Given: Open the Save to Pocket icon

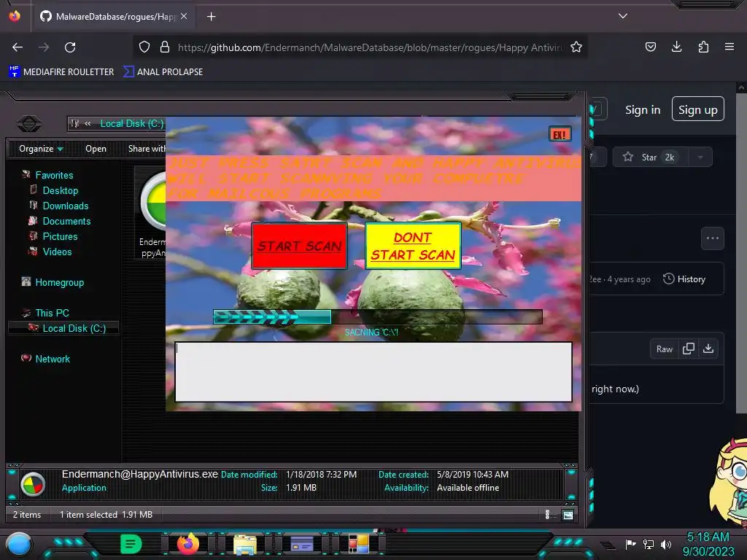Looking at the screenshot, I should [650, 47].
